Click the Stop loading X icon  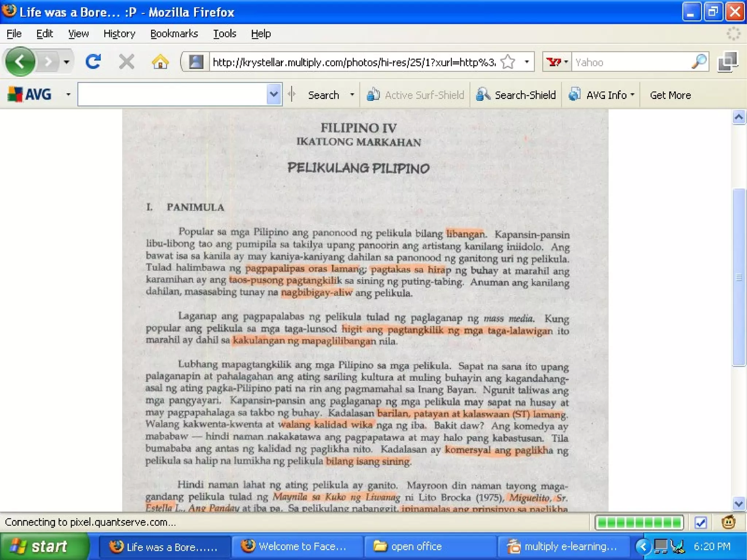click(x=127, y=62)
